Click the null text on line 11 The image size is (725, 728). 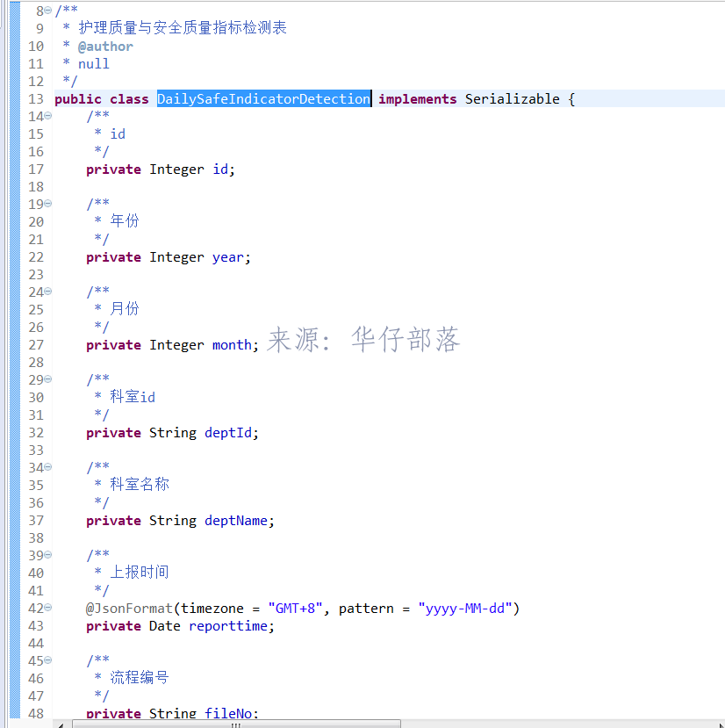[x=93, y=63]
